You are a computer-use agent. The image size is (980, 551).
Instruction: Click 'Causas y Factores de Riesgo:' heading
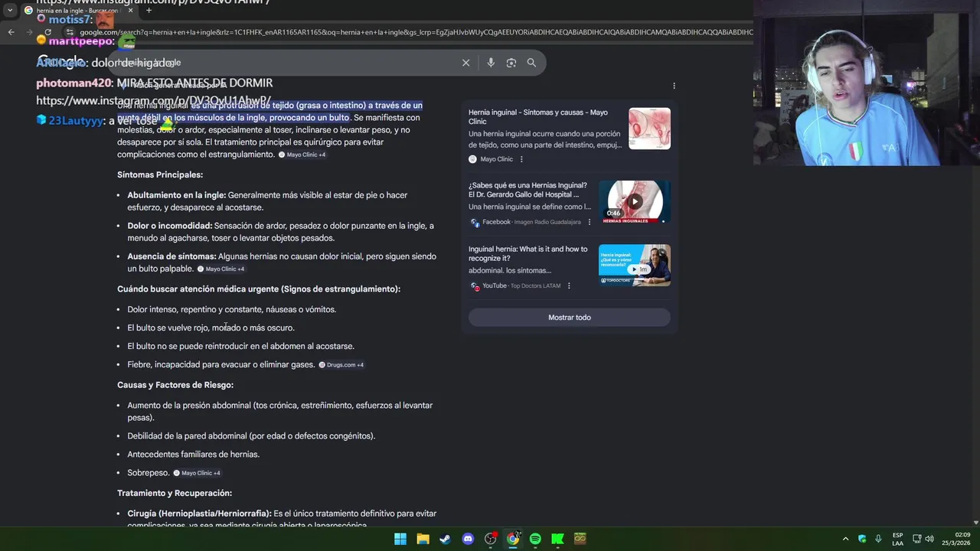pyautogui.click(x=175, y=385)
